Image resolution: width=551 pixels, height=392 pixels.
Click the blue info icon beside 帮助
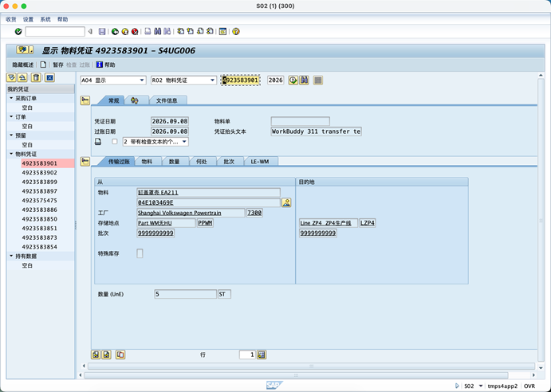click(100, 65)
